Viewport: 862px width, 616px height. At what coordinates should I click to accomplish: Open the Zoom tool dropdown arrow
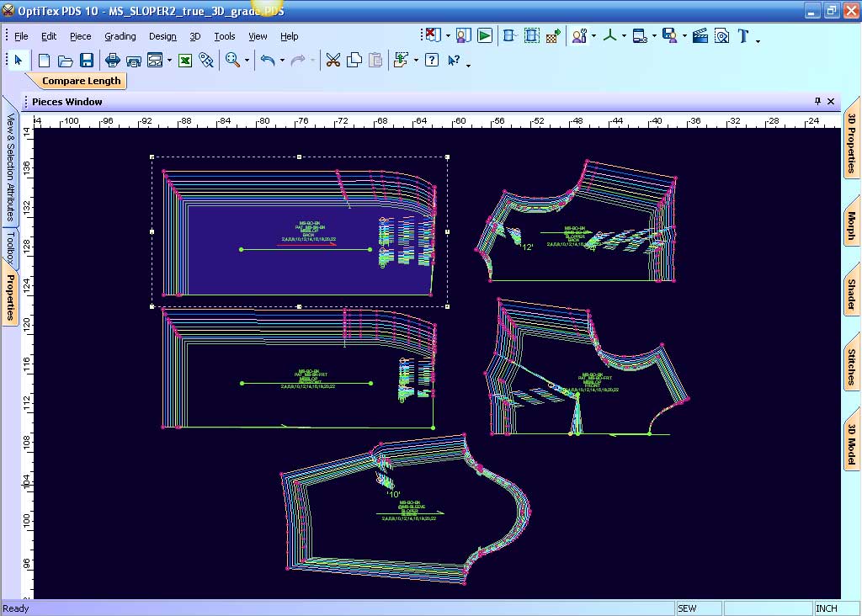[246, 59]
